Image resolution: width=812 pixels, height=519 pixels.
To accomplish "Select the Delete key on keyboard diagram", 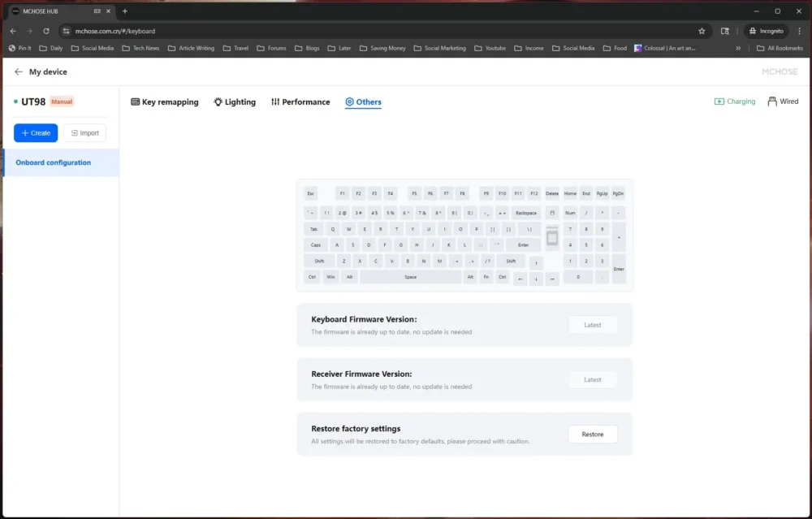I will [x=552, y=194].
